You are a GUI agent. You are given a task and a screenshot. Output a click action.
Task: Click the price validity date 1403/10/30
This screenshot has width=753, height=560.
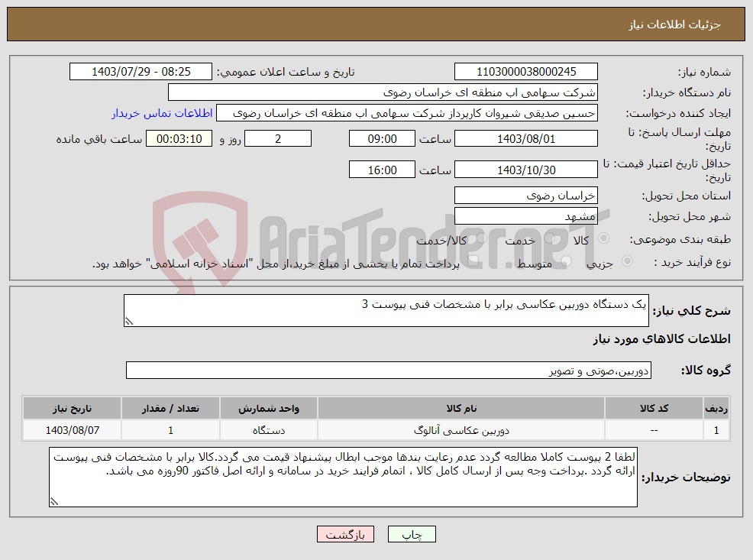pyautogui.click(x=526, y=170)
